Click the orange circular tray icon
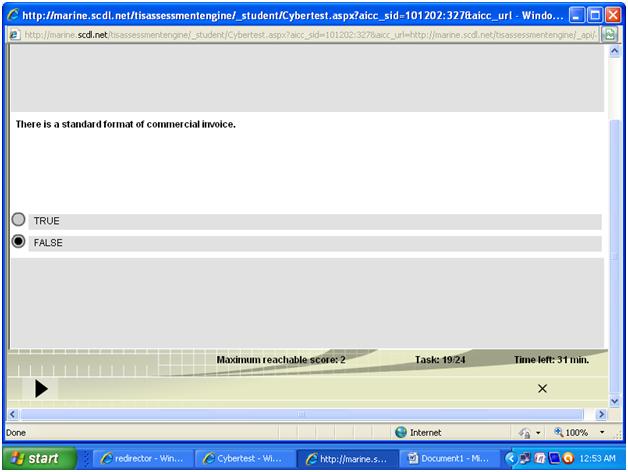 (568, 458)
